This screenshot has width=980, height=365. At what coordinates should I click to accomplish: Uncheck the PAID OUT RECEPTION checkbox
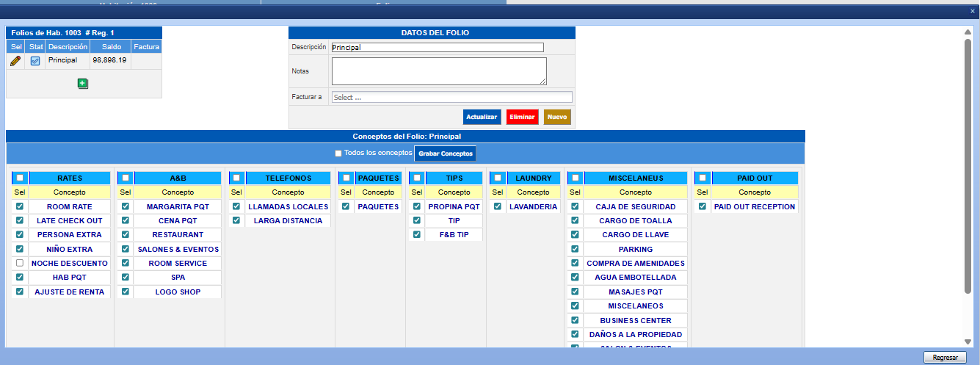pos(703,206)
